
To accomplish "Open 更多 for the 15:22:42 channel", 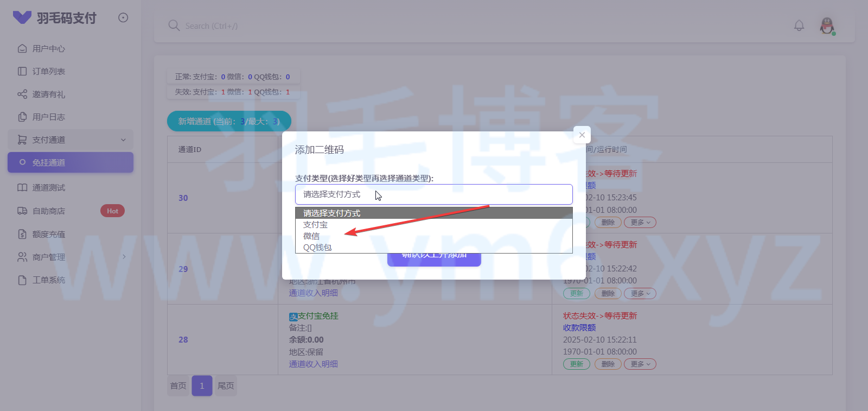I will point(640,293).
